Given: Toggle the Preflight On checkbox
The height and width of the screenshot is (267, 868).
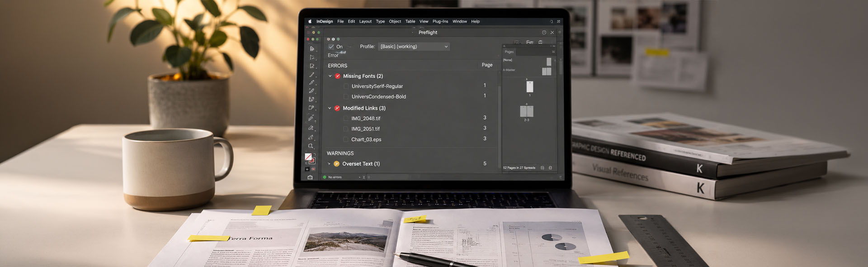Looking at the screenshot, I should pos(331,47).
